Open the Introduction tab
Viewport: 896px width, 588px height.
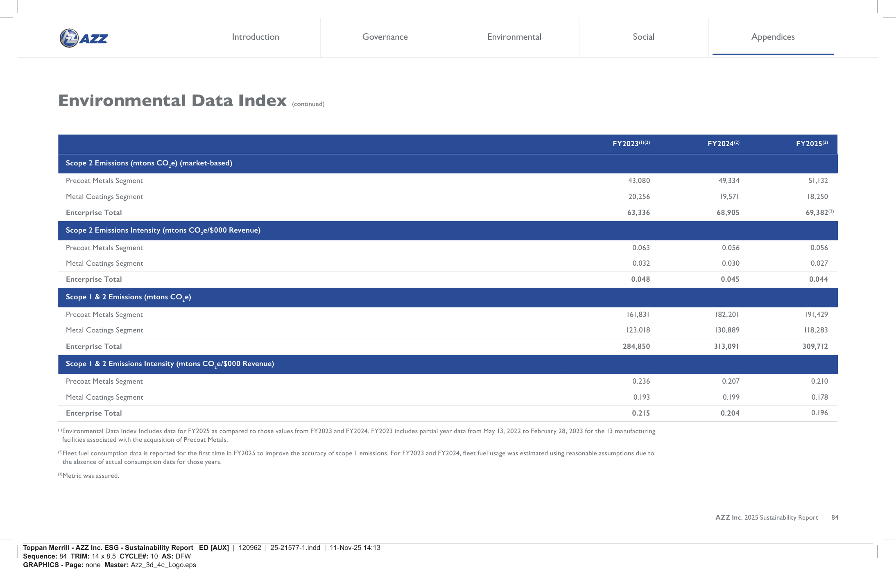(x=256, y=37)
